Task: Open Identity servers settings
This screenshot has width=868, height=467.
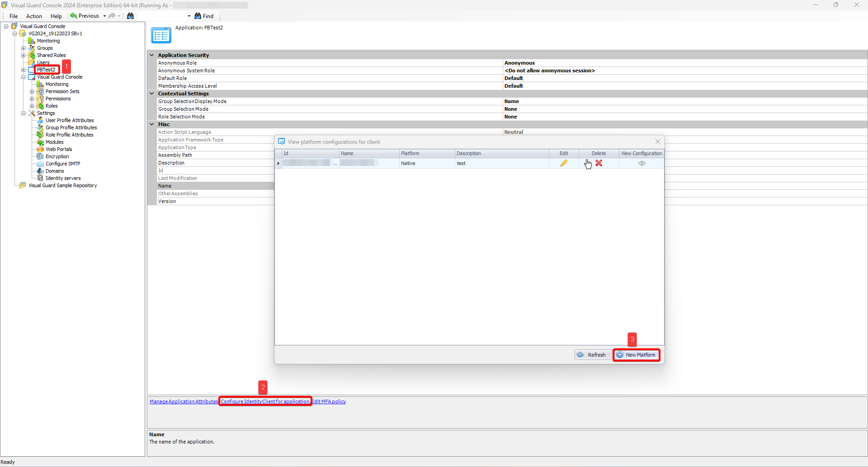Action: (62, 178)
